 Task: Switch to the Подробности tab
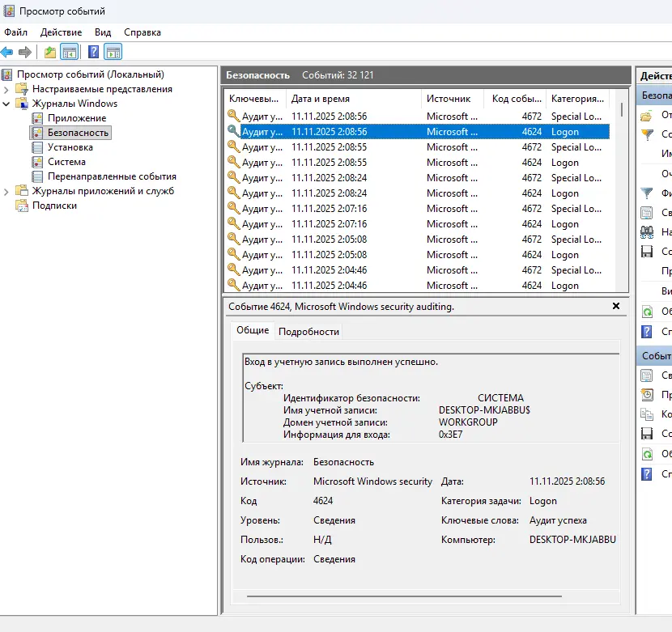click(308, 331)
